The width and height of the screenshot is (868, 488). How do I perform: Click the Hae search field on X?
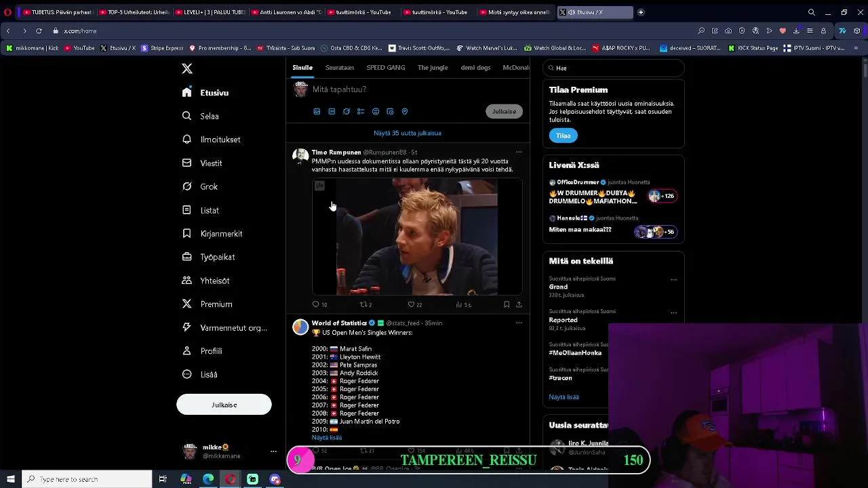pos(614,68)
